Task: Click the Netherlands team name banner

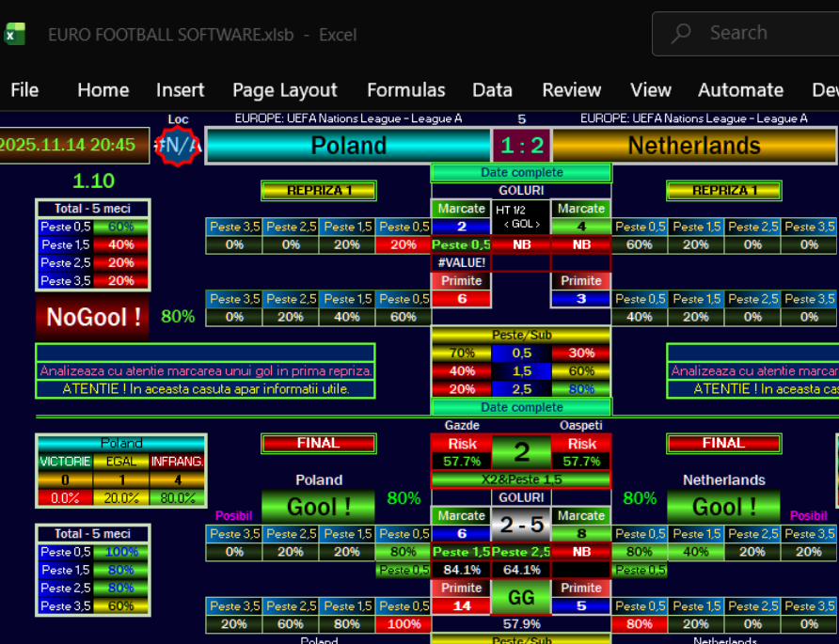Action: pyautogui.click(x=694, y=146)
